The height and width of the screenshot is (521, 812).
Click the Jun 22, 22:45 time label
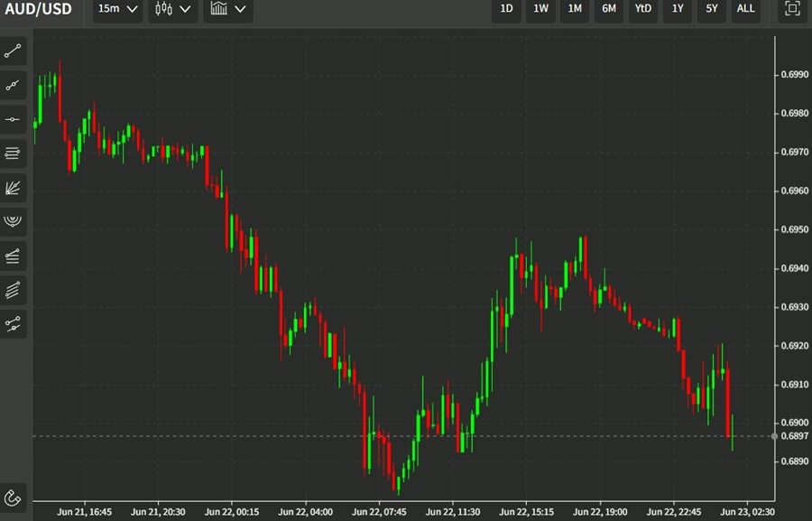coord(674,512)
